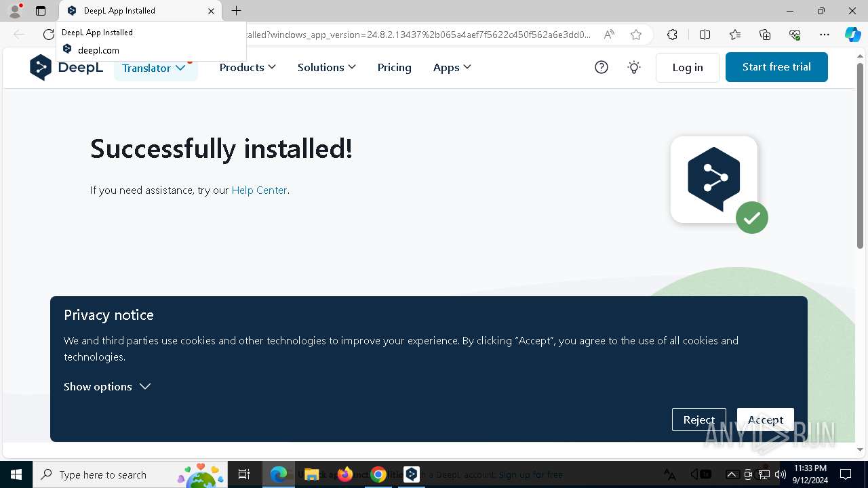Open the Windows Start menu
The image size is (868, 488).
[x=16, y=474]
